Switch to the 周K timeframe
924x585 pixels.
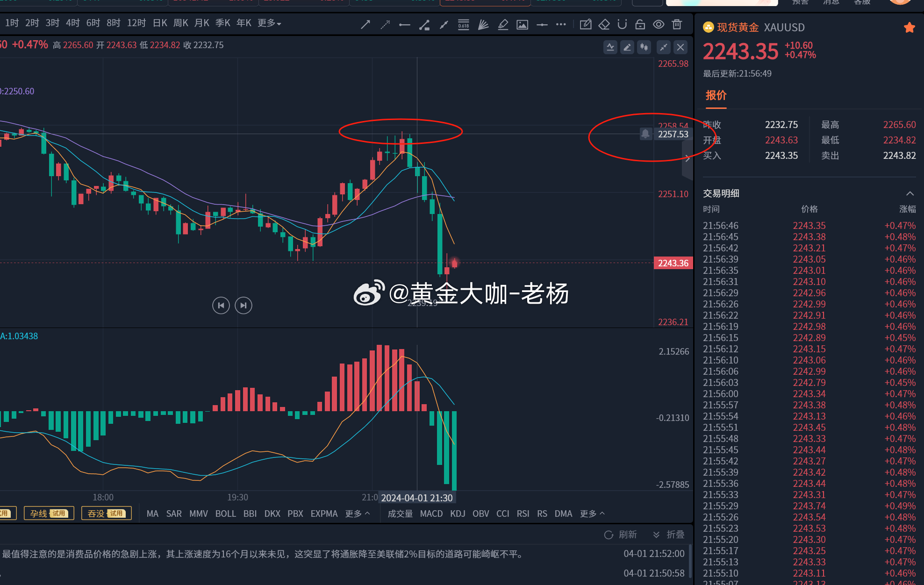pyautogui.click(x=181, y=23)
